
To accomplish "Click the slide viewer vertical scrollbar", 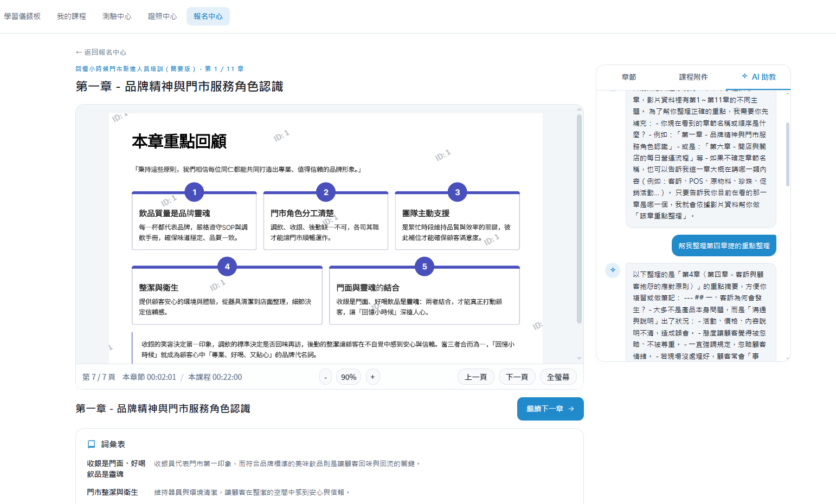I will point(579,218).
